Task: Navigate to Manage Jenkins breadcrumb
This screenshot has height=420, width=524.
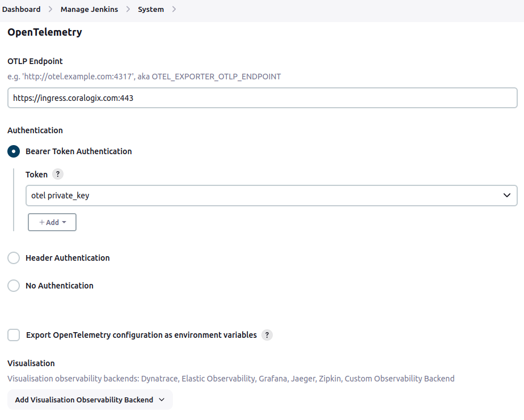Action: [x=89, y=10]
